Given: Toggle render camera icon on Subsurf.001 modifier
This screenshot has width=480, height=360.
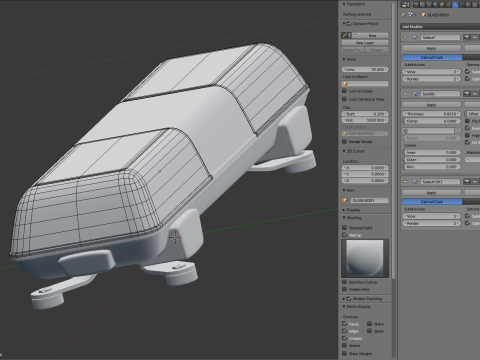Looking at the screenshot, I should click(467, 182).
